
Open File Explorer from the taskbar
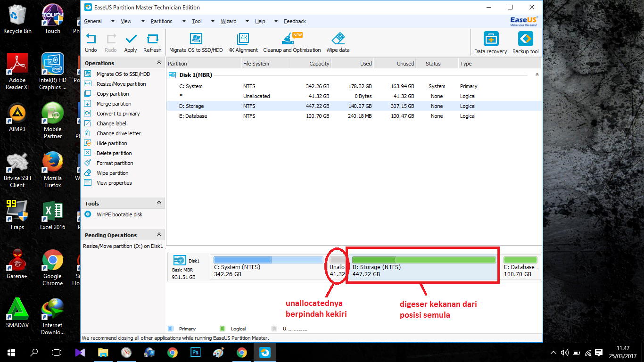[x=103, y=352]
